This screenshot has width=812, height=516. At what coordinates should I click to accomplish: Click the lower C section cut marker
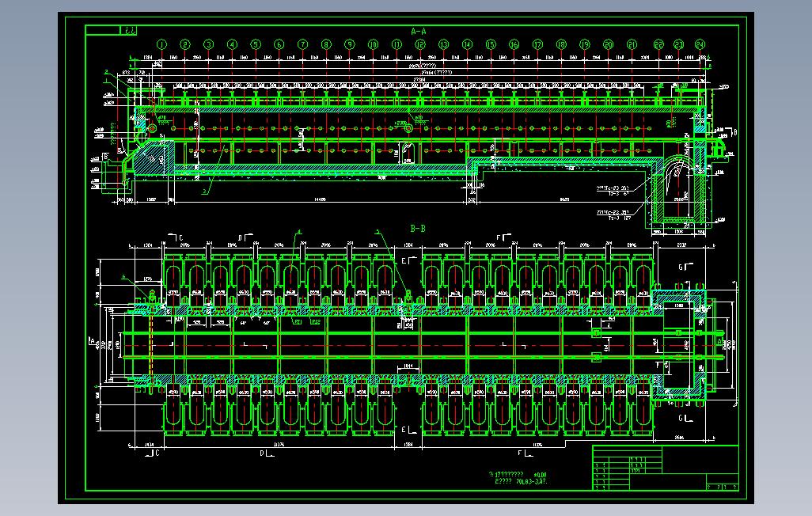tap(152, 453)
